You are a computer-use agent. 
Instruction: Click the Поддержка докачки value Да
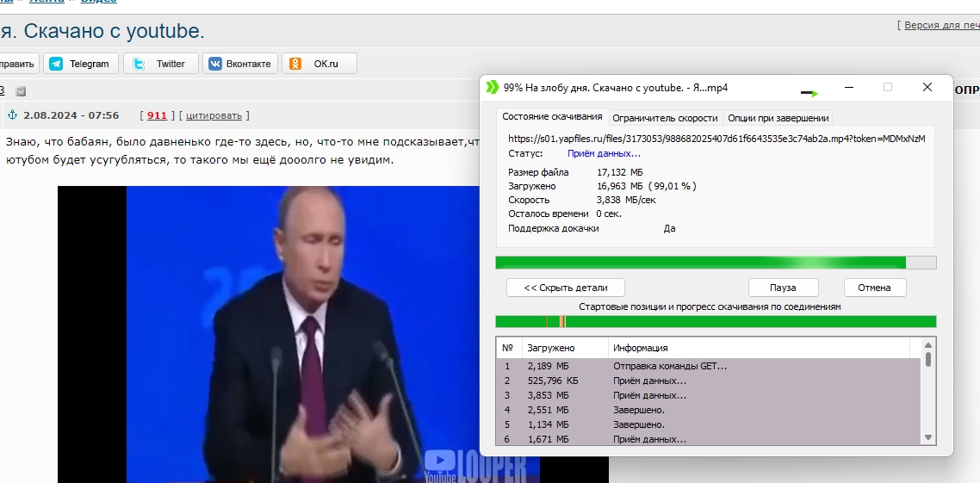(x=669, y=229)
